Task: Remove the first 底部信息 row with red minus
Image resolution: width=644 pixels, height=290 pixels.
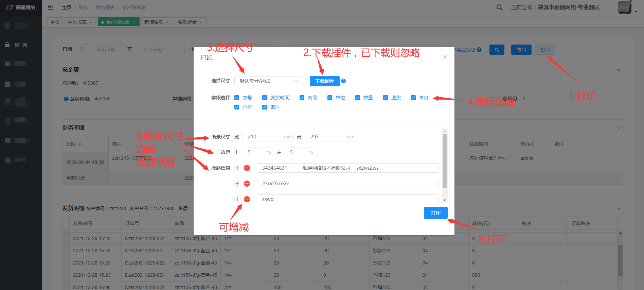Action: 247,168
